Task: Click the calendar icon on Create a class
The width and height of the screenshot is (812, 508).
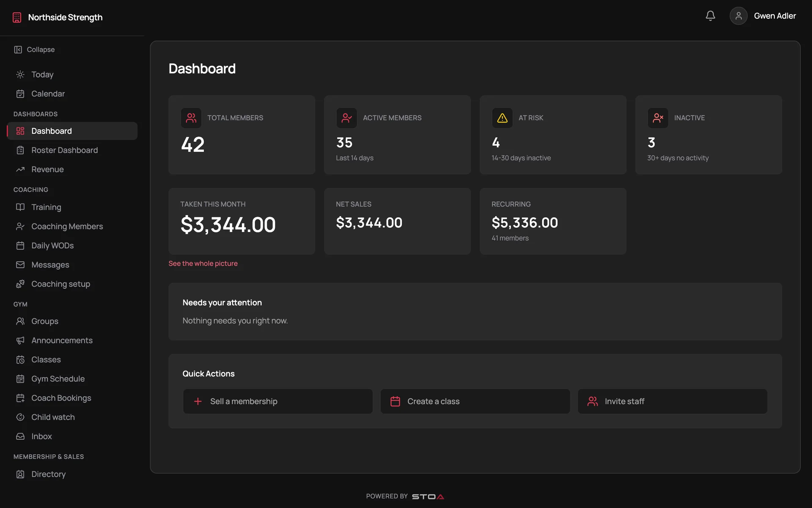Action: tap(395, 401)
